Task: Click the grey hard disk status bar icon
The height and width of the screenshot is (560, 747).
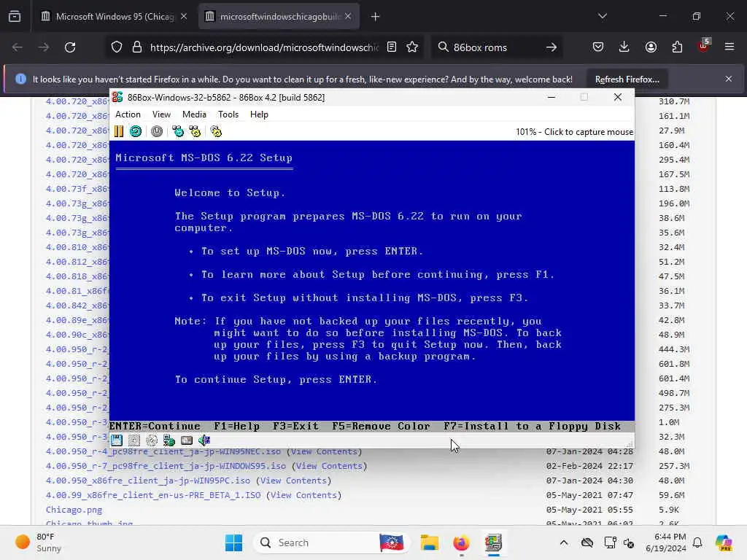Action: coord(187,440)
